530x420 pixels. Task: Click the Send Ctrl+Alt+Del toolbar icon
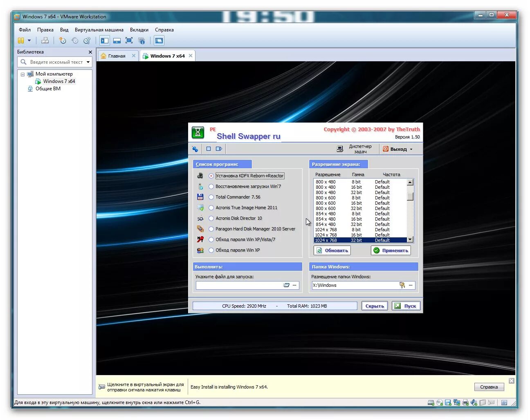pos(45,40)
